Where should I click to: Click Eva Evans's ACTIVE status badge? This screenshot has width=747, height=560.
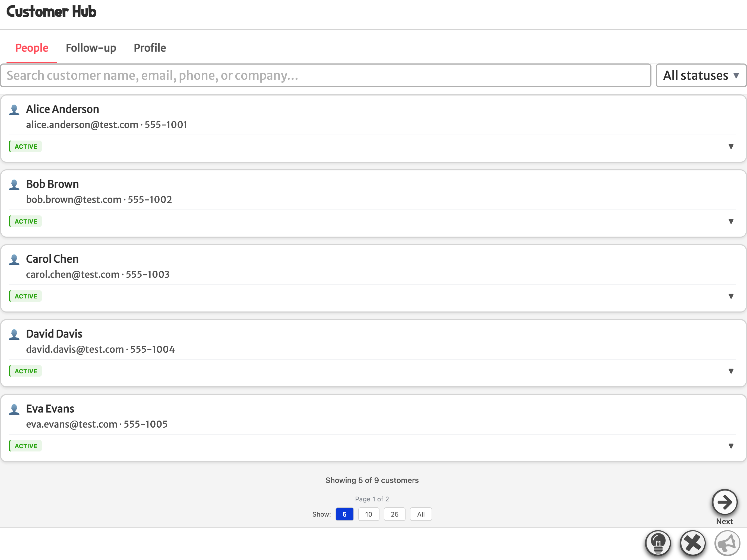(25, 446)
